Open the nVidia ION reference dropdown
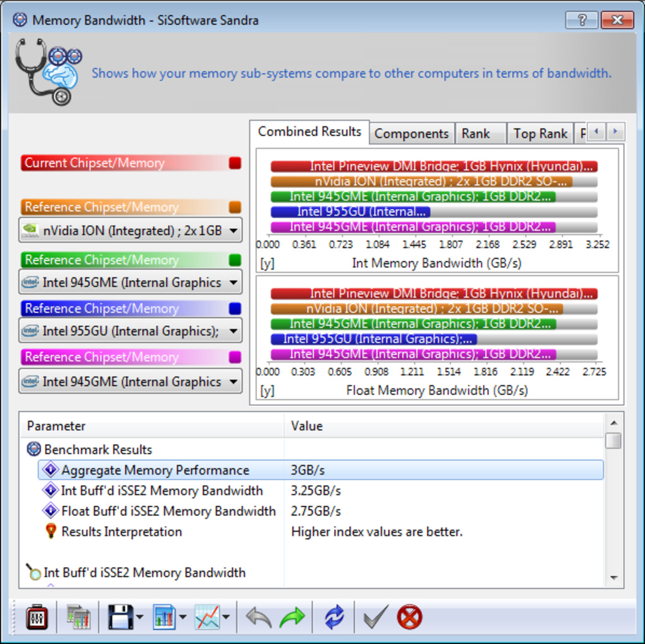Screen dimensions: 645x644 point(131,230)
